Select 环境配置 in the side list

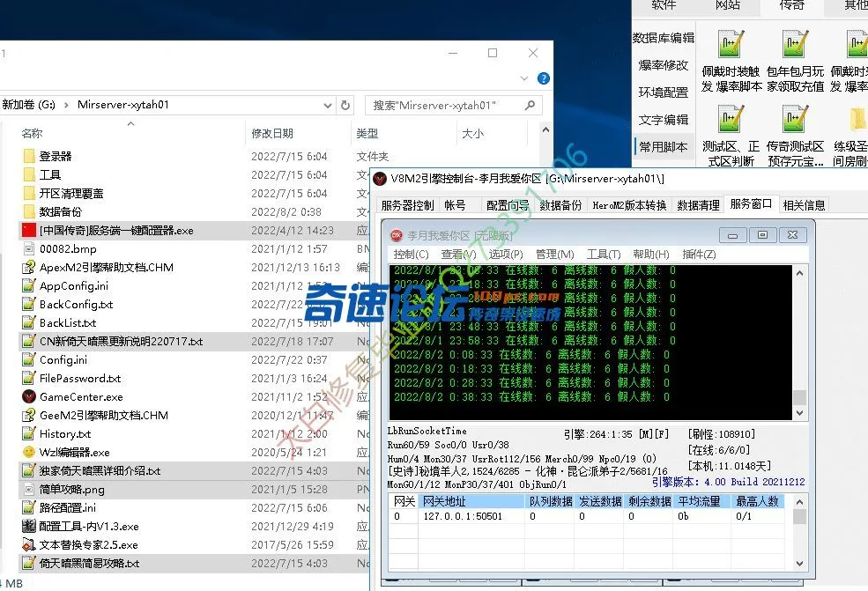pos(664,92)
